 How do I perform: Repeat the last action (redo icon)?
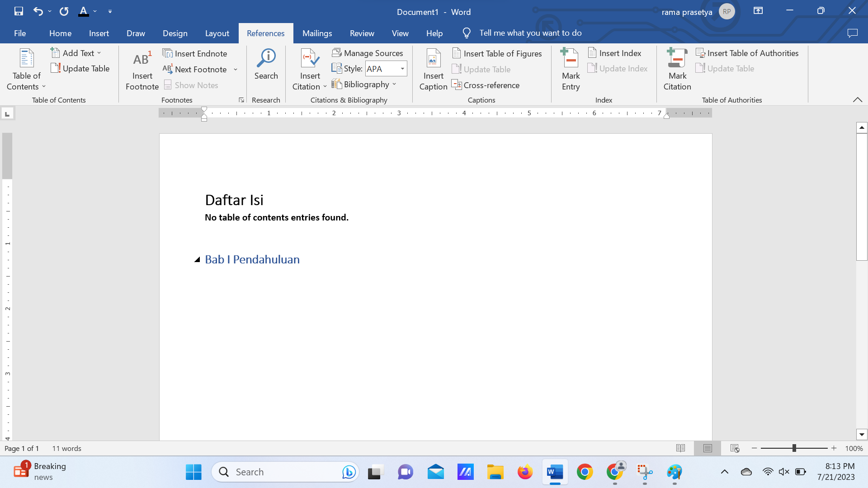[x=64, y=11]
